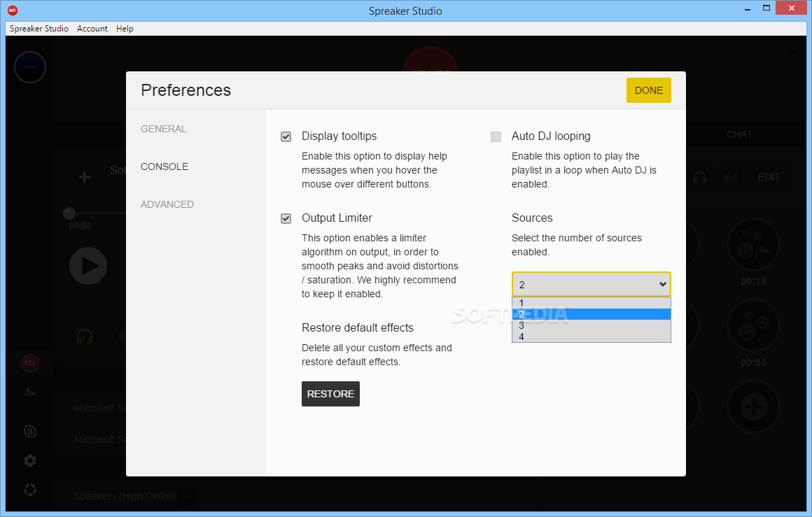Click the red REC sidebar icon
Screen dimensions: 812x517
point(30,363)
